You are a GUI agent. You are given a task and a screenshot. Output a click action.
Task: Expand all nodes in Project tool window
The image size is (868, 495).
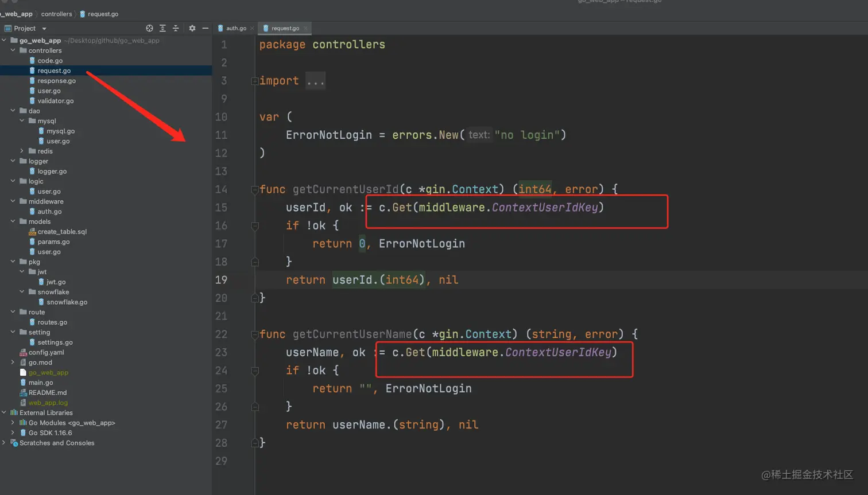coord(162,28)
